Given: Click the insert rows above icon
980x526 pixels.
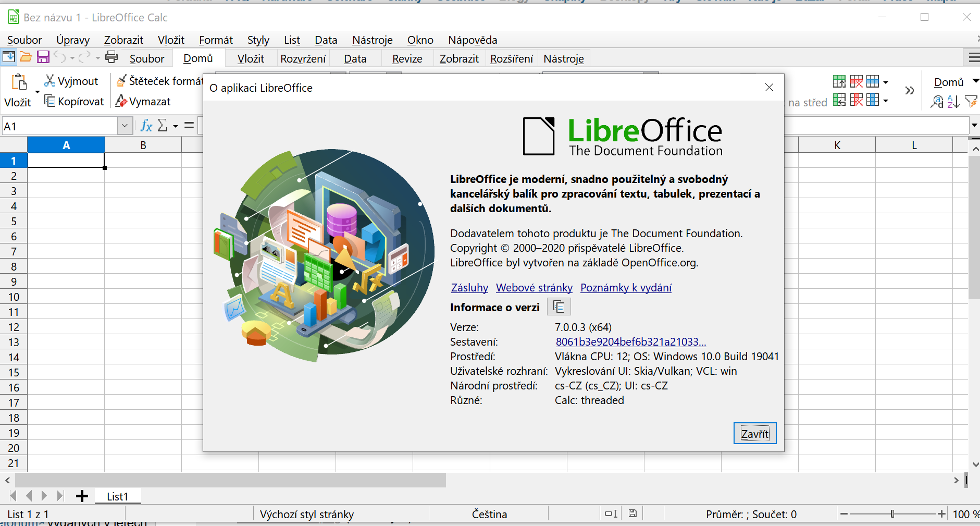Looking at the screenshot, I should pos(839,81).
